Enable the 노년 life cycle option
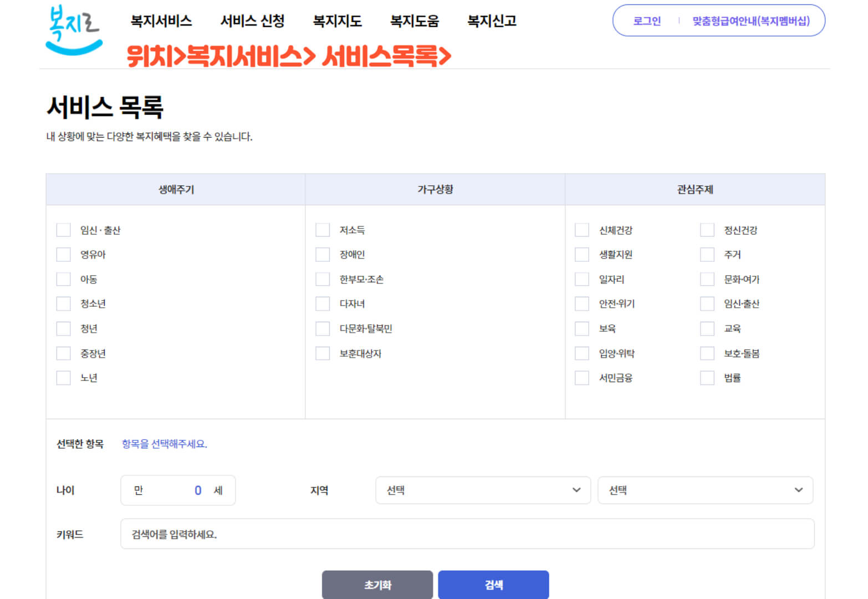Screen dimensions: 868x599 (x=63, y=378)
